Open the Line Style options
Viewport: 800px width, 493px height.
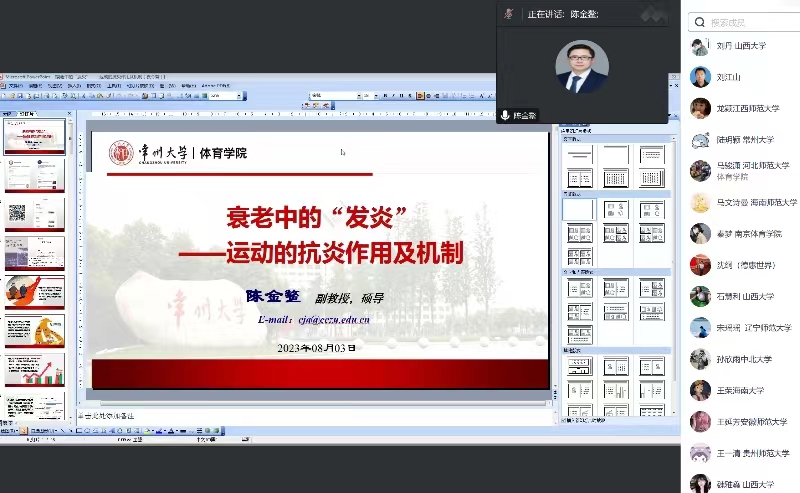[x=183, y=431]
